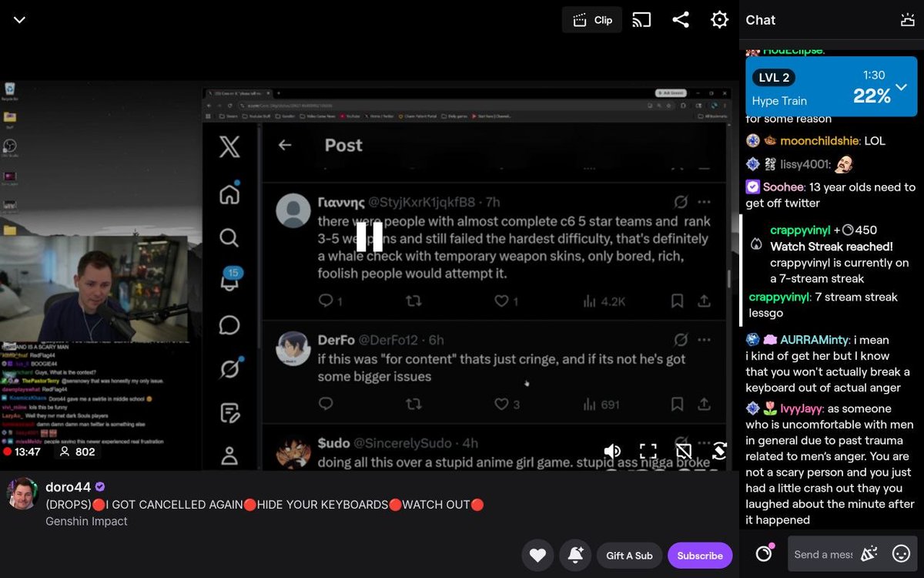Open the Chat header title
The width and height of the screenshot is (924, 578).
(761, 20)
